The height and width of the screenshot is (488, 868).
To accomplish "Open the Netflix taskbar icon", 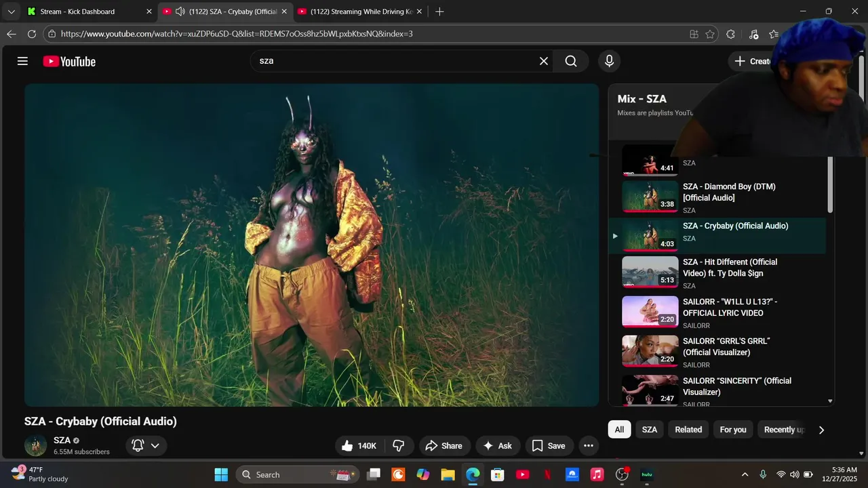I will tap(547, 474).
